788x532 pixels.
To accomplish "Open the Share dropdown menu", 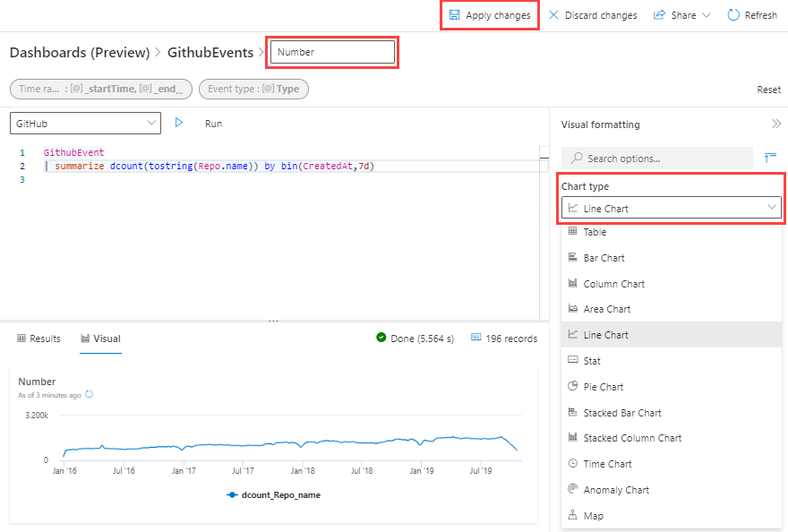I will tap(681, 14).
